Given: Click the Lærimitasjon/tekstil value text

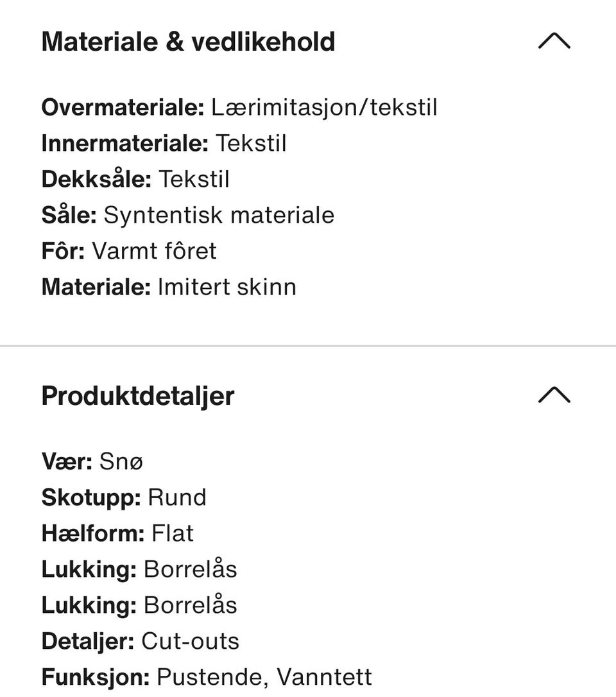Looking at the screenshot, I should (x=324, y=107).
